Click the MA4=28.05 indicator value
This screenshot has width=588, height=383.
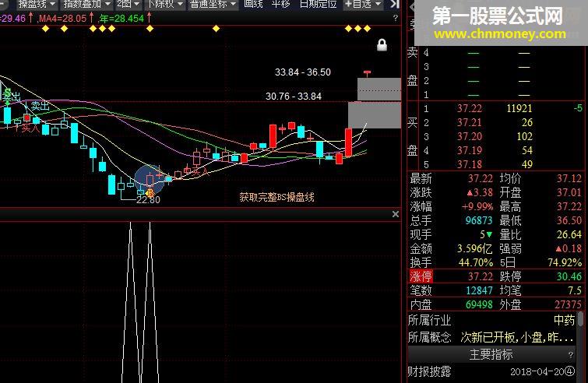point(62,18)
